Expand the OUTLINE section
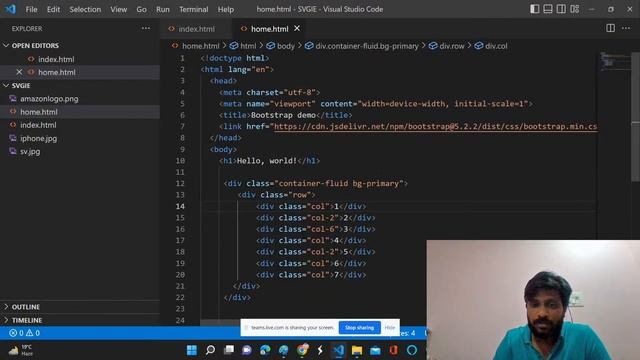 tap(26, 307)
